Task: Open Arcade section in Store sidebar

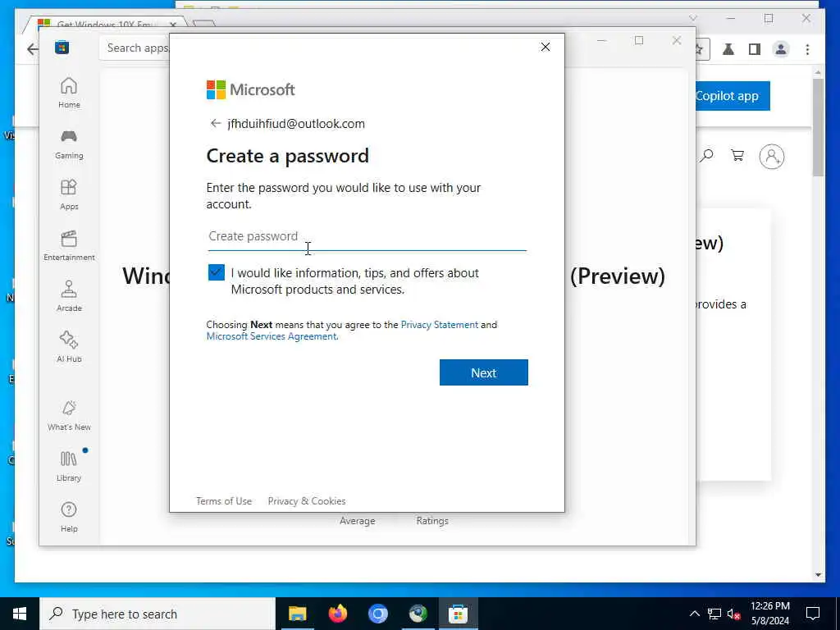Action: (x=69, y=296)
